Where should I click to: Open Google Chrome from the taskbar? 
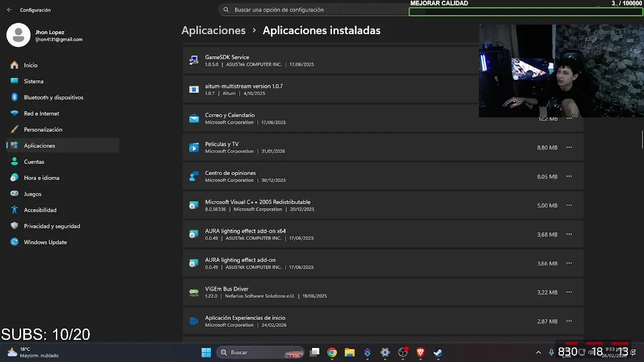click(x=332, y=352)
